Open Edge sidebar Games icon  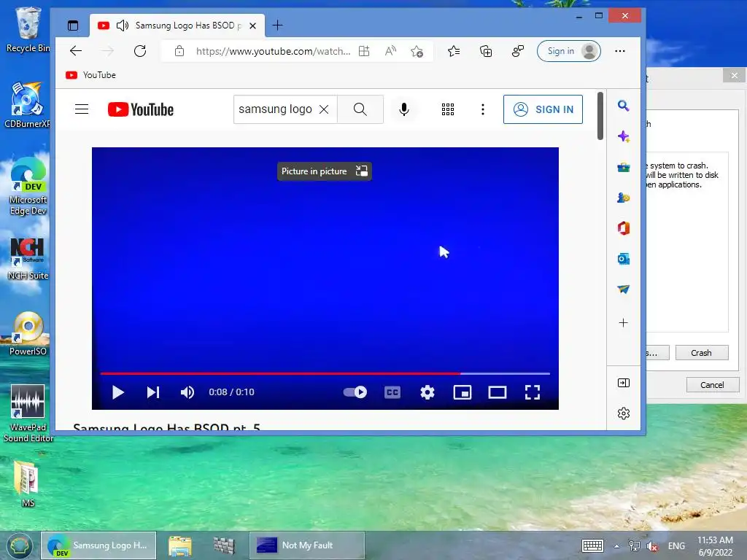(623, 198)
